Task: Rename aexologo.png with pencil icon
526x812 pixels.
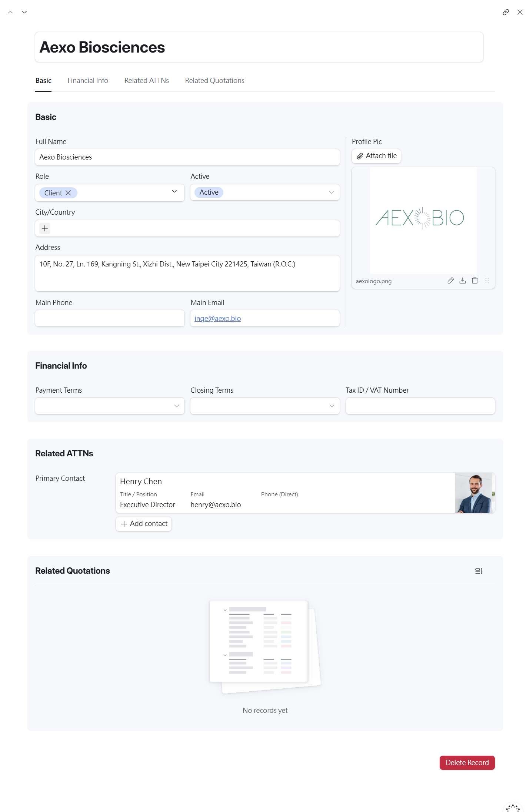Action: [x=450, y=281]
